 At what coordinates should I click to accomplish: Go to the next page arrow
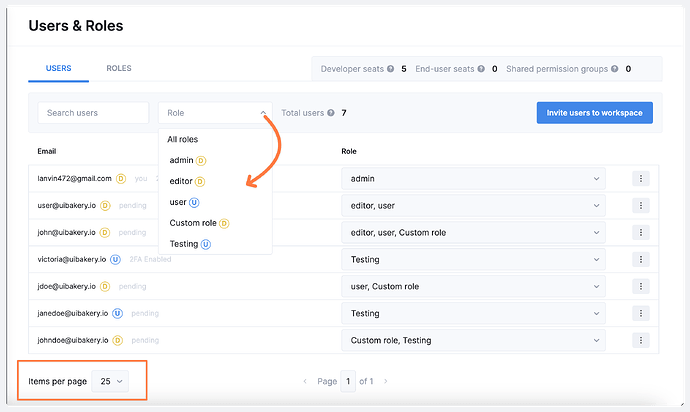coord(385,381)
